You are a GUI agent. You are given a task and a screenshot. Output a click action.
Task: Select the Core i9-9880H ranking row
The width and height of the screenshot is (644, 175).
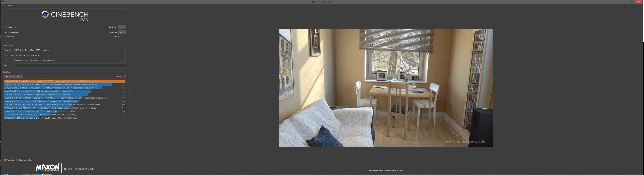pyautogui.click(x=64, y=95)
